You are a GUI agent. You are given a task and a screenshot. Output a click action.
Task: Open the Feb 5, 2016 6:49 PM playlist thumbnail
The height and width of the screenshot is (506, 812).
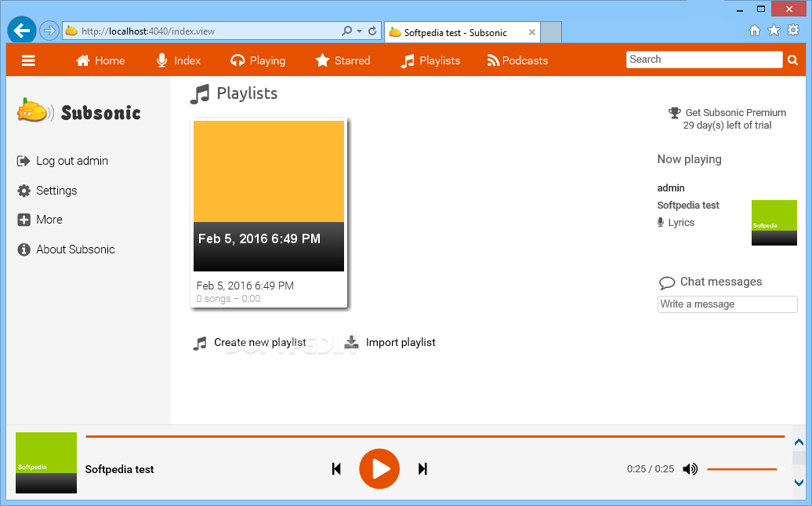coord(269,196)
